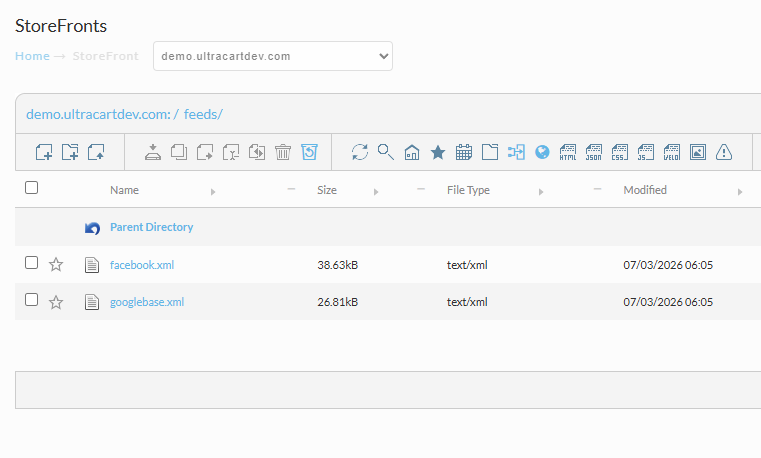Viewport: 761px width, 458px height.
Task: Star facebook.xml as favorite
Action: click(x=56, y=264)
